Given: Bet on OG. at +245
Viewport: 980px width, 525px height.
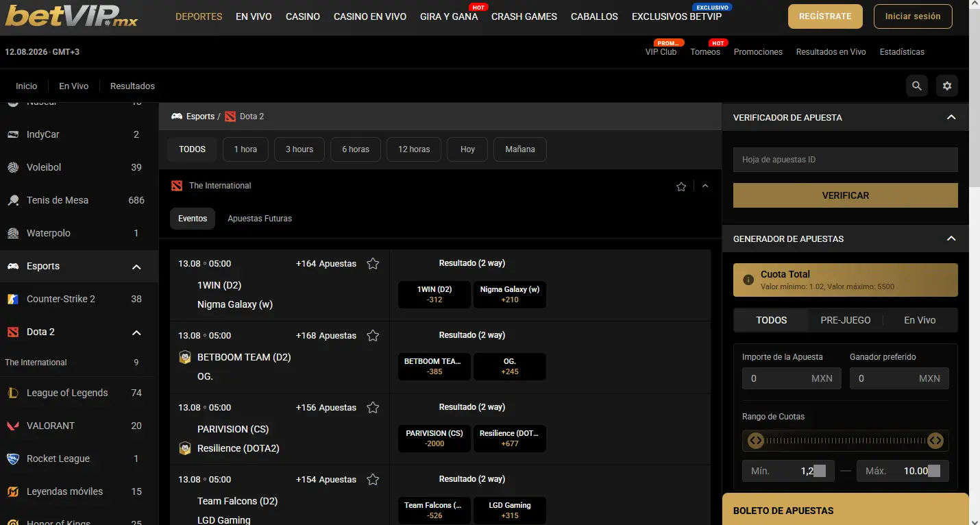Looking at the screenshot, I should click(x=510, y=367).
